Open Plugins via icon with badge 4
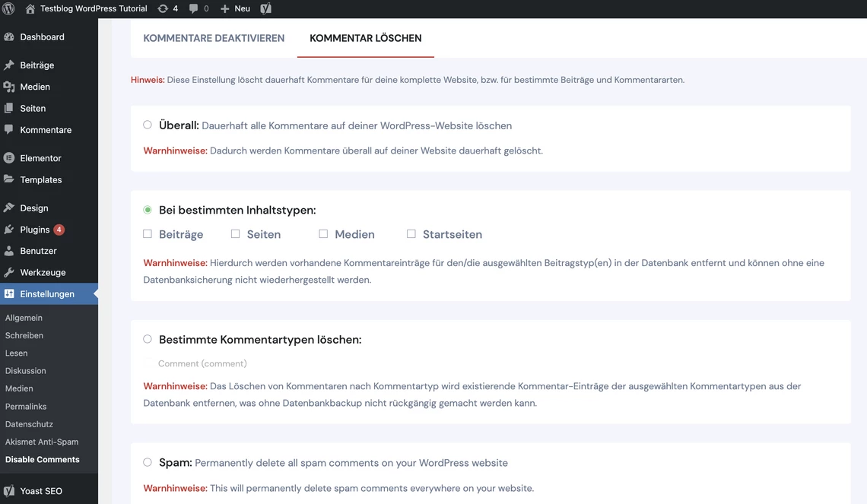The image size is (867, 504). 9,228
